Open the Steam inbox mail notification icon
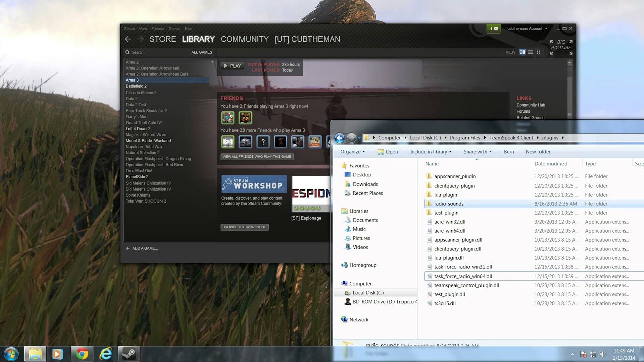 (494, 29)
